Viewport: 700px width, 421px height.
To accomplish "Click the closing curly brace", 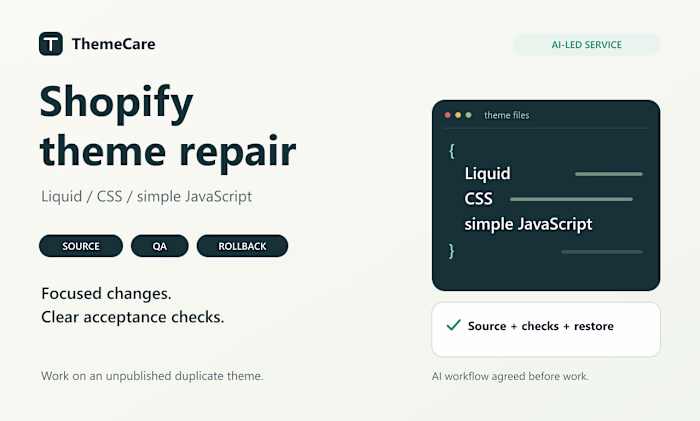I will [x=451, y=251].
